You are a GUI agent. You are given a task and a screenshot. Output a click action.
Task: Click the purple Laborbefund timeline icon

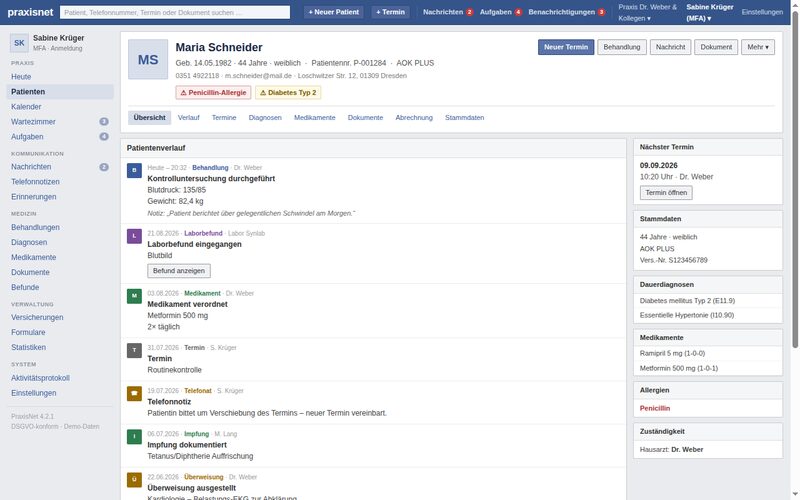(134, 236)
